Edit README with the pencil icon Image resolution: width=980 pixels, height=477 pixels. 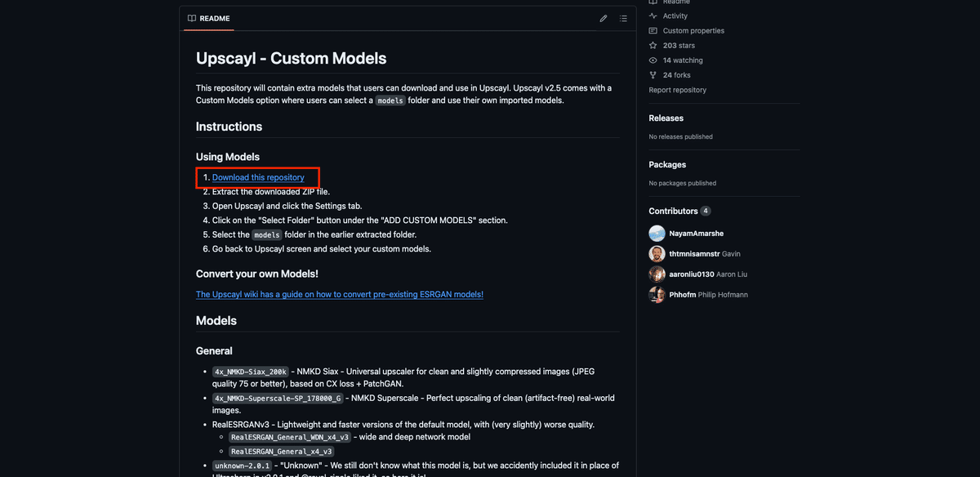[604, 18]
